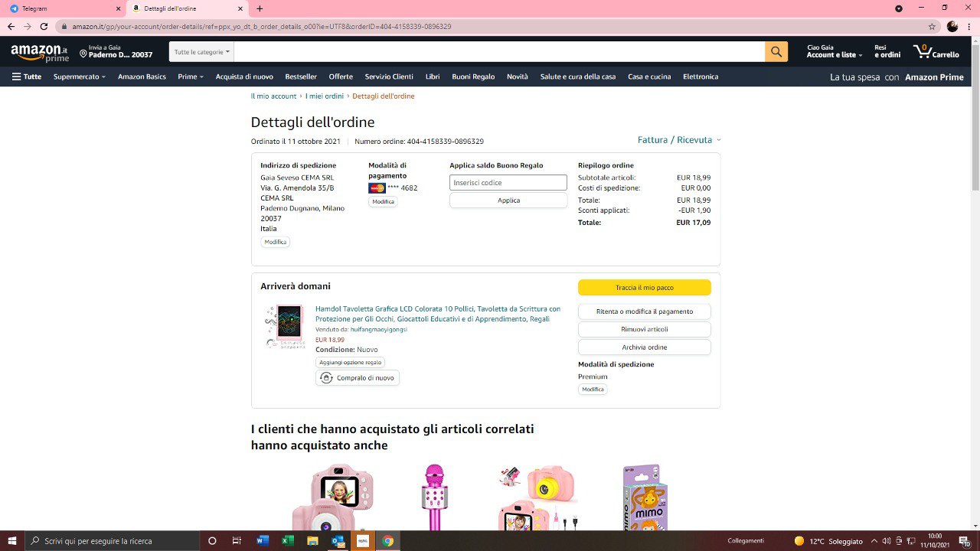
Task: Bookmark this page with the star icon
Action: click(932, 26)
